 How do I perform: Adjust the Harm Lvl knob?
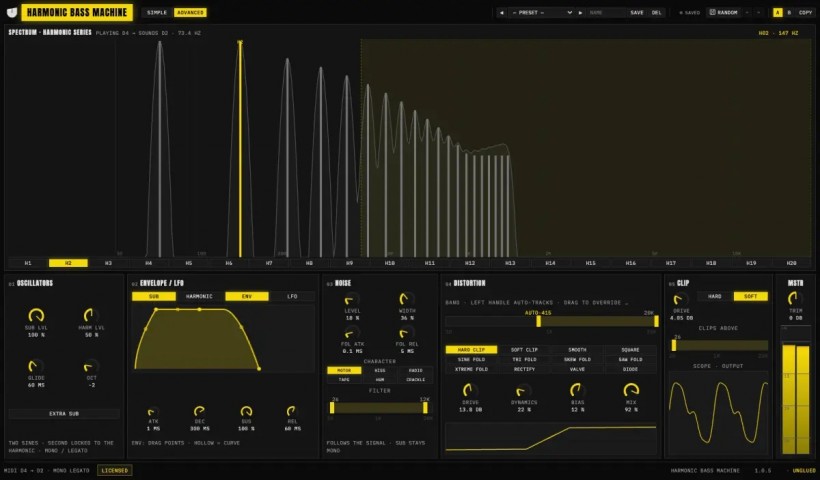click(x=92, y=315)
